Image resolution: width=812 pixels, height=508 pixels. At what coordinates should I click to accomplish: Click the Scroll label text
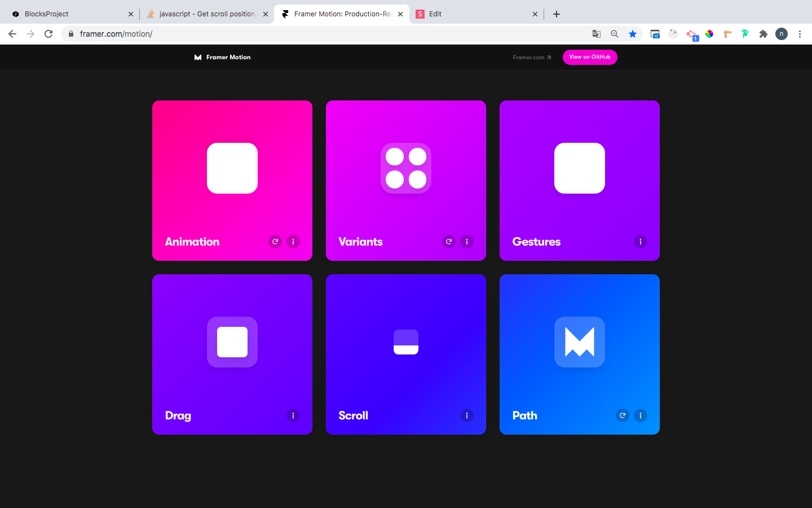354,415
